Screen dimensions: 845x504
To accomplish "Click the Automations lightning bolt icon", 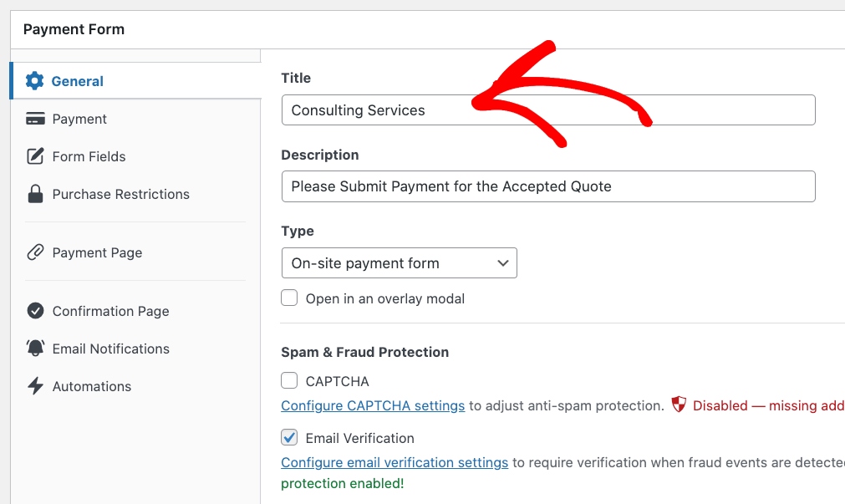I will tap(35, 386).
